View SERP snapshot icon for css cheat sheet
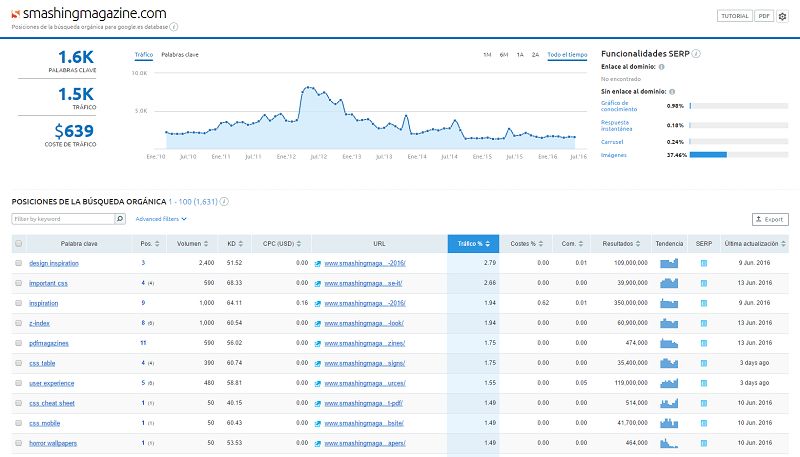 pyautogui.click(x=704, y=403)
